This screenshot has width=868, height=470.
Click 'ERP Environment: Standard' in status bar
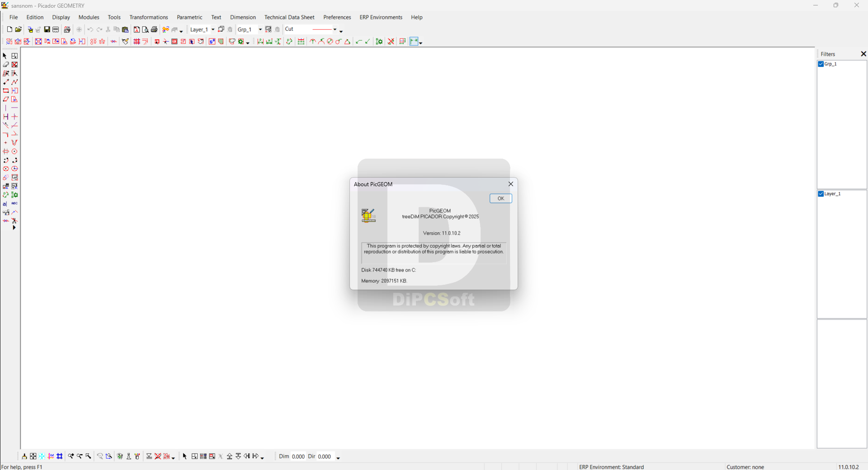611,467
